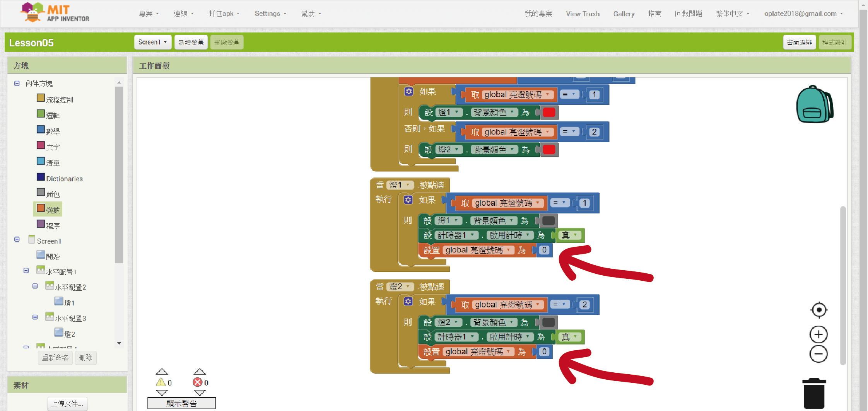The image size is (868, 411).
Task: Click the red error icon counter
Action: (198, 382)
